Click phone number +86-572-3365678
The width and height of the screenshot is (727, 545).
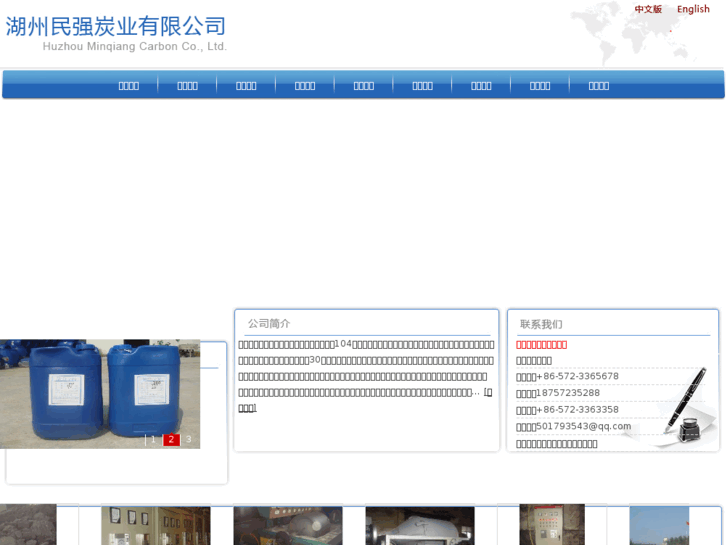pyautogui.click(x=577, y=376)
